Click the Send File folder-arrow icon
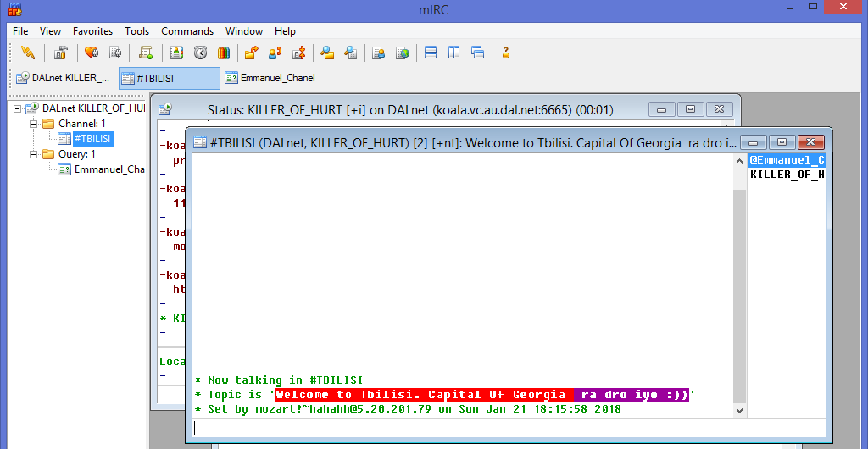 [x=252, y=53]
